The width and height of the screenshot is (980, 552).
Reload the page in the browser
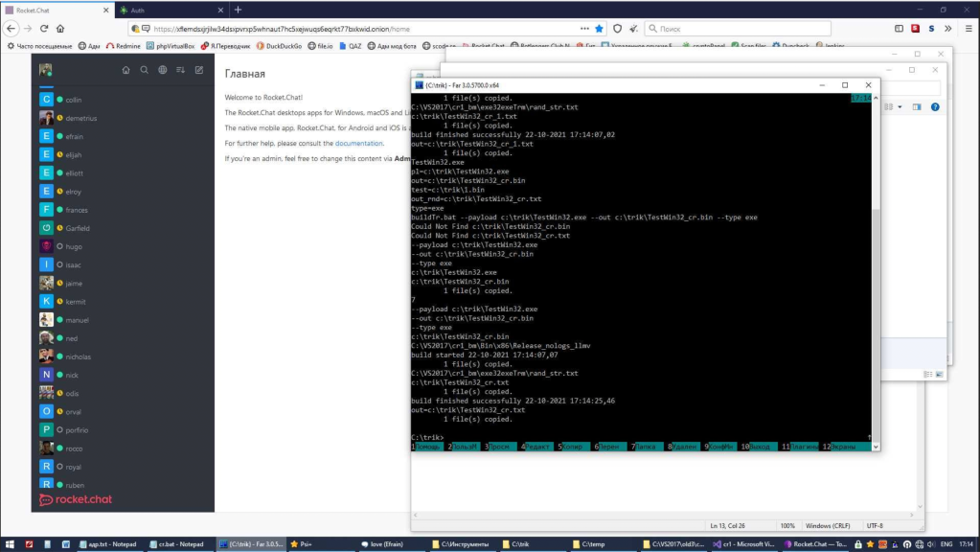(44, 28)
